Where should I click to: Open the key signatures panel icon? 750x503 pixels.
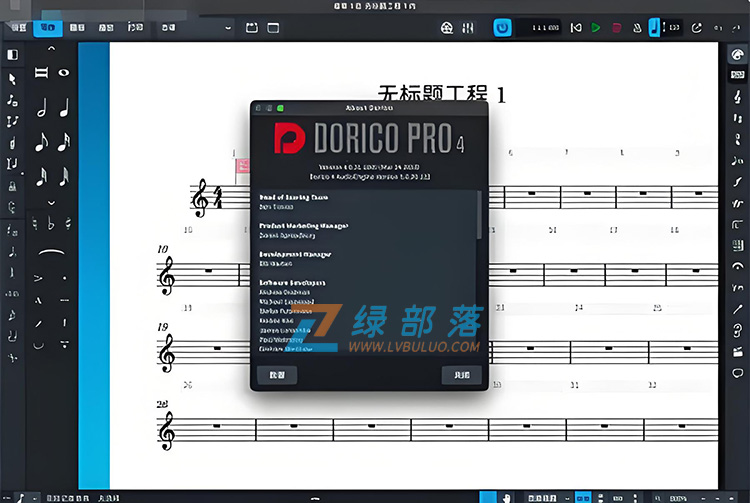pyautogui.click(x=737, y=118)
